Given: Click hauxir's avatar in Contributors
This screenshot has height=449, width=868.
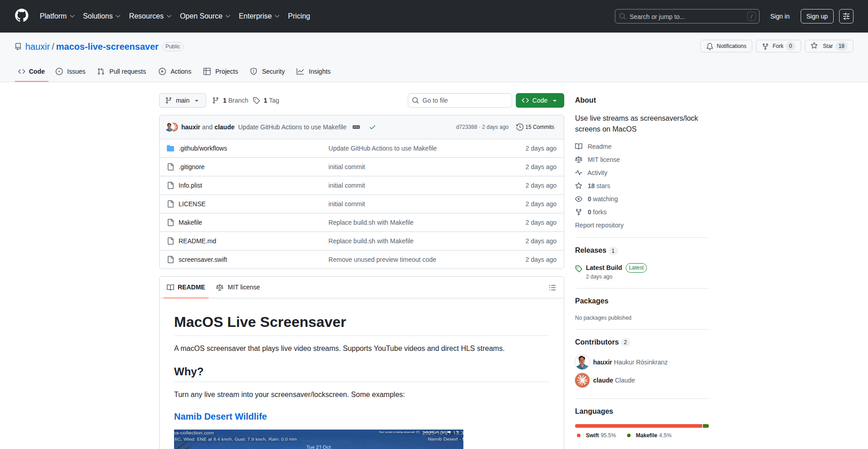Looking at the screenshot, I should pos(582,362).
